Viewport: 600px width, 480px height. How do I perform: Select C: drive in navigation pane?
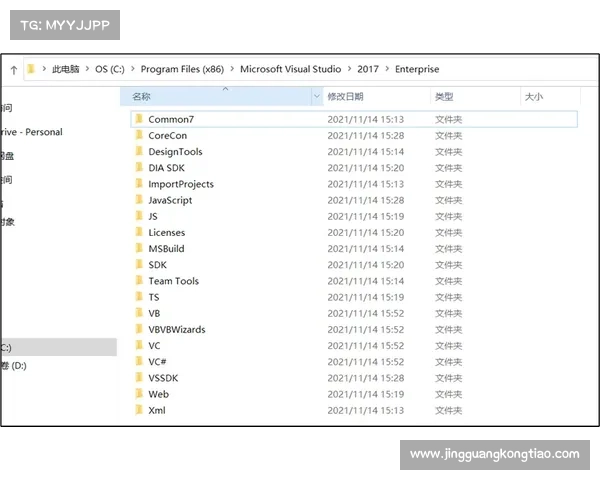59,347
